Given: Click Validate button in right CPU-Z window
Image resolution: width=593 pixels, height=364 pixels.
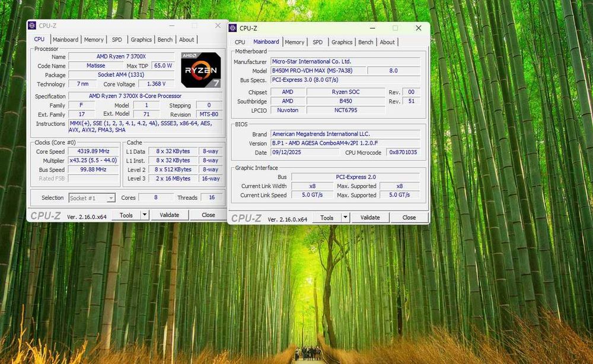Looking at the screenshot, I should point(370,218).
